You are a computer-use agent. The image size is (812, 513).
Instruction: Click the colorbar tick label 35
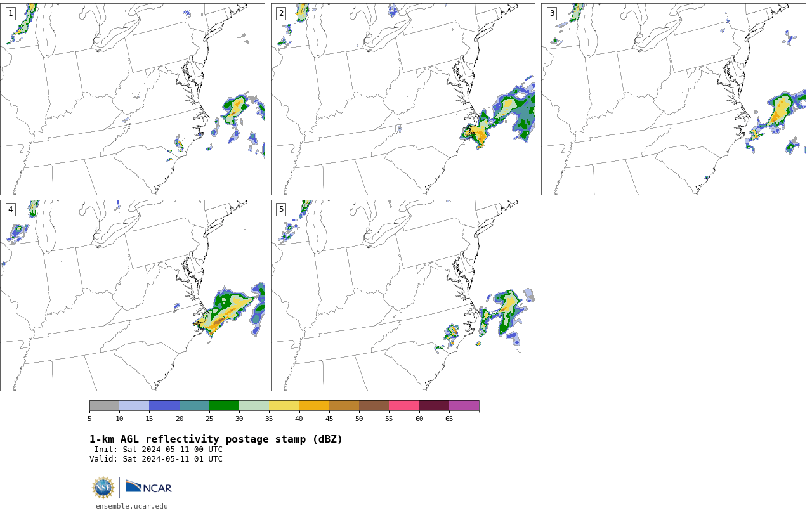(x=269, y=419)
